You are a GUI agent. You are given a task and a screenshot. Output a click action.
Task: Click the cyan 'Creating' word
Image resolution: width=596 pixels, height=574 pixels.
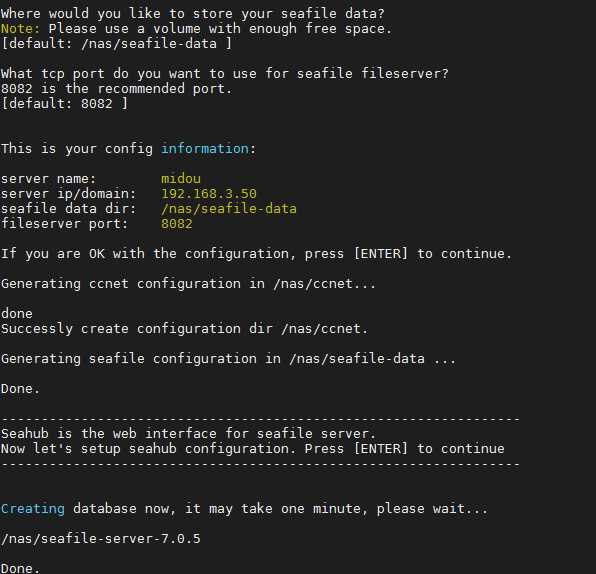click(33, 509)
